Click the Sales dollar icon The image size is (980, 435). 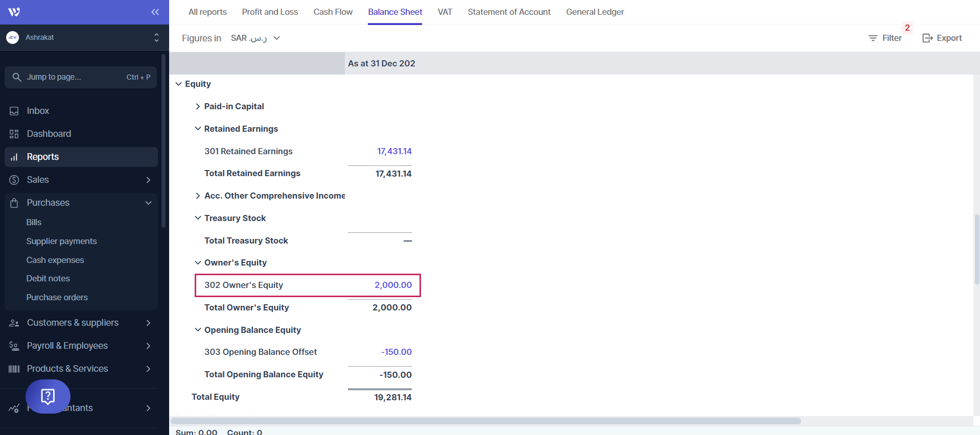coord(14,180)
